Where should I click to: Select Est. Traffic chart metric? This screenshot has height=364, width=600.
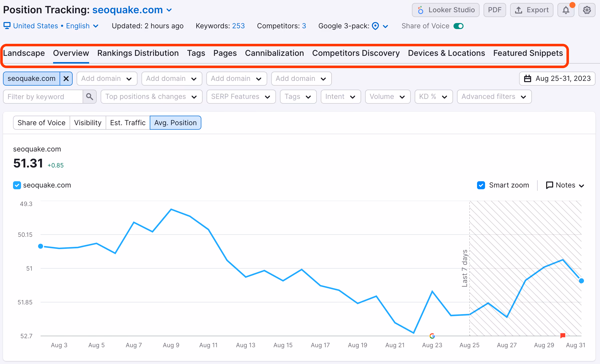coord(128,123)
